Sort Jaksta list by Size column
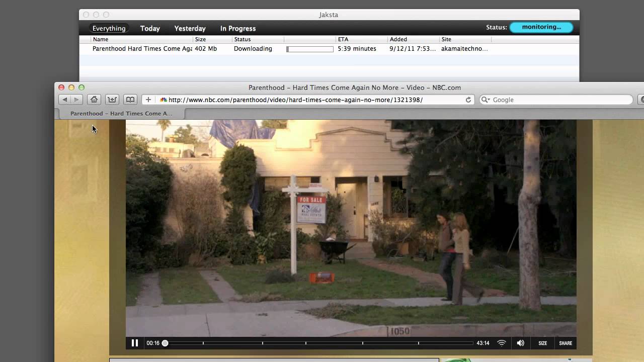The height and width of the screenshot is (362, 644). [x=212, y=39]
